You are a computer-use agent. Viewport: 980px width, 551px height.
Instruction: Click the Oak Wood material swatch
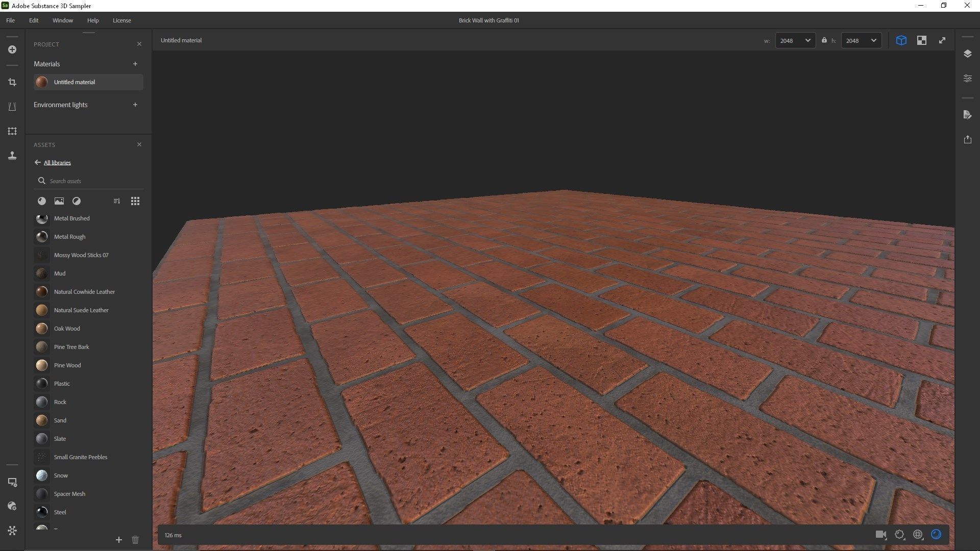point(42,329)
